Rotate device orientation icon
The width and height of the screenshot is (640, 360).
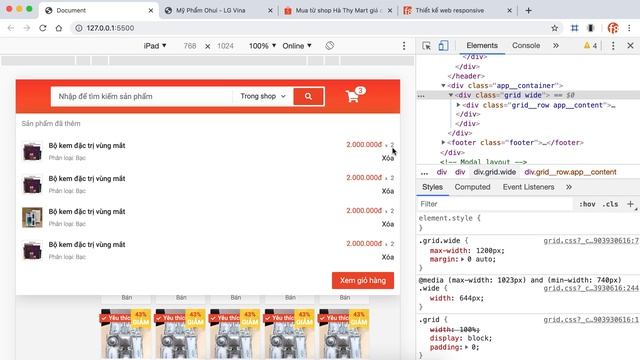pyautogui.click(x=330, y=46)
